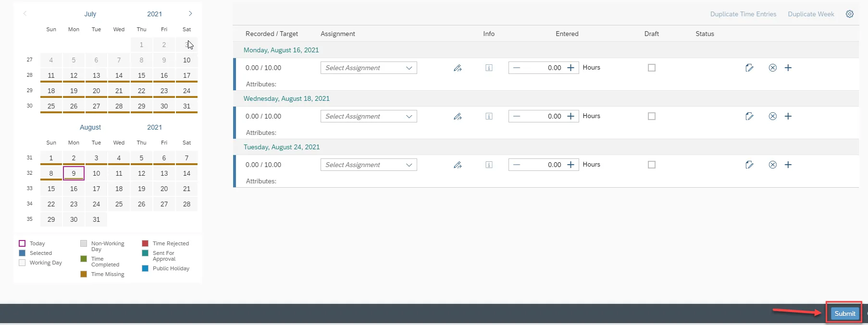
Task: Open the info icon for Wednesday, August 18
Action: coord(489,116)
